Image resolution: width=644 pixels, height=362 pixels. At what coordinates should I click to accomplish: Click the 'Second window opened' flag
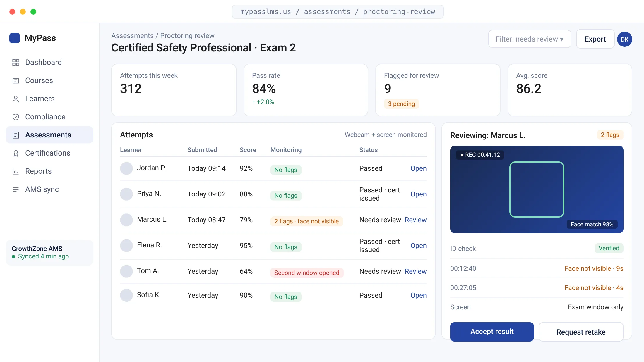pyautogui.click(x=307, y=273)
